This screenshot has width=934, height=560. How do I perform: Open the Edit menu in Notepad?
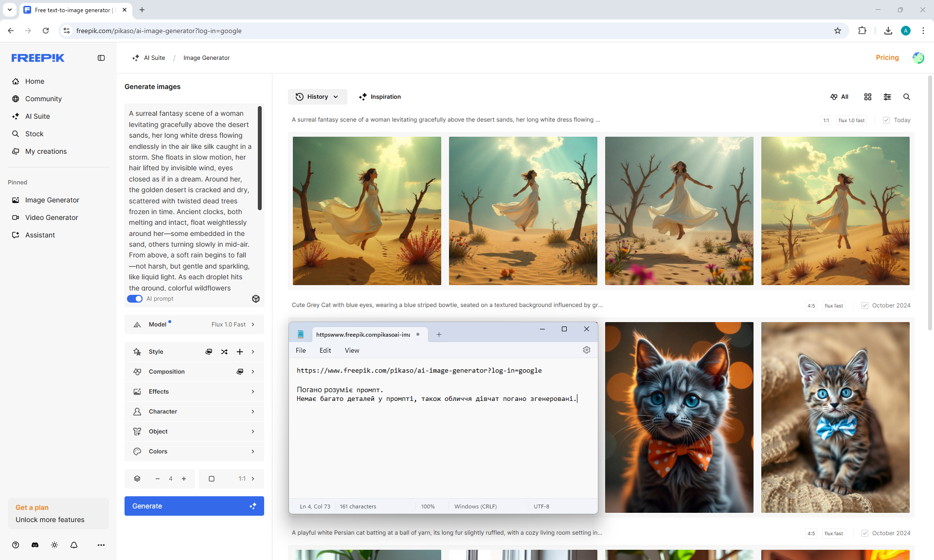point(325,350)
